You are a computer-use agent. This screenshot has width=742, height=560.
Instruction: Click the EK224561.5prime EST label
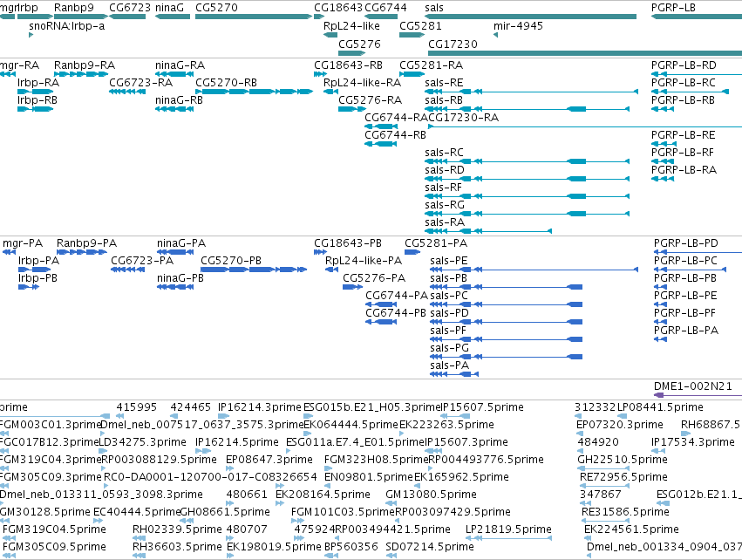(631, 529)
